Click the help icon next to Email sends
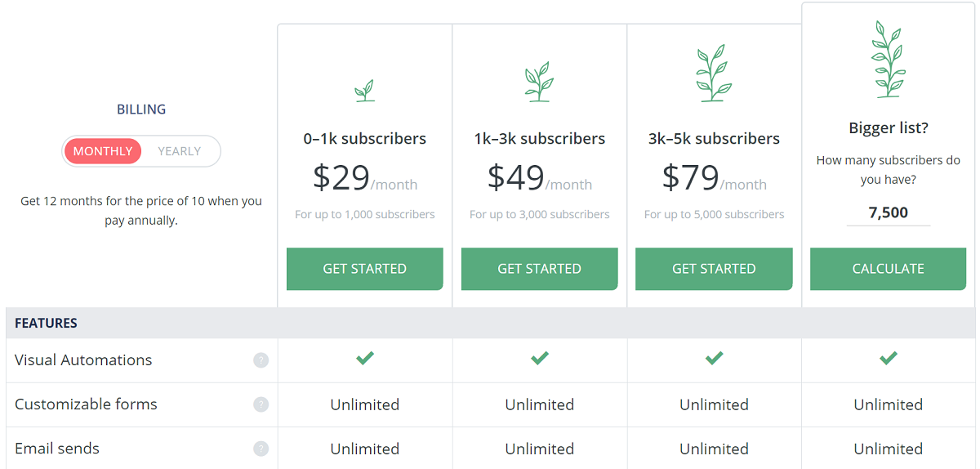Image resolution: width=980 pixels, height=469 pixels. pos(261,449)
